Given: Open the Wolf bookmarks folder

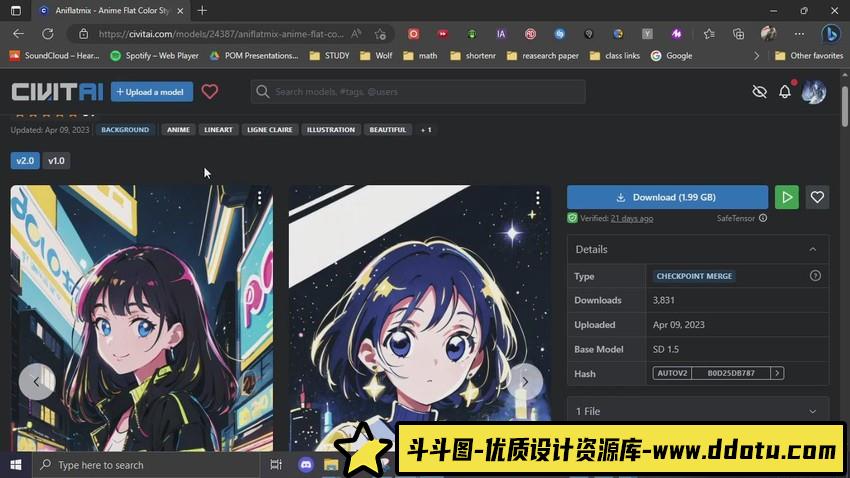Looking at the screenshot, I should (376, 55).
